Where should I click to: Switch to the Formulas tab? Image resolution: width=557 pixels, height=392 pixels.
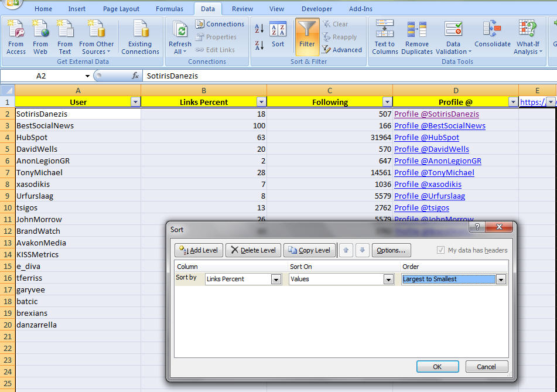[x=169, y=9]
